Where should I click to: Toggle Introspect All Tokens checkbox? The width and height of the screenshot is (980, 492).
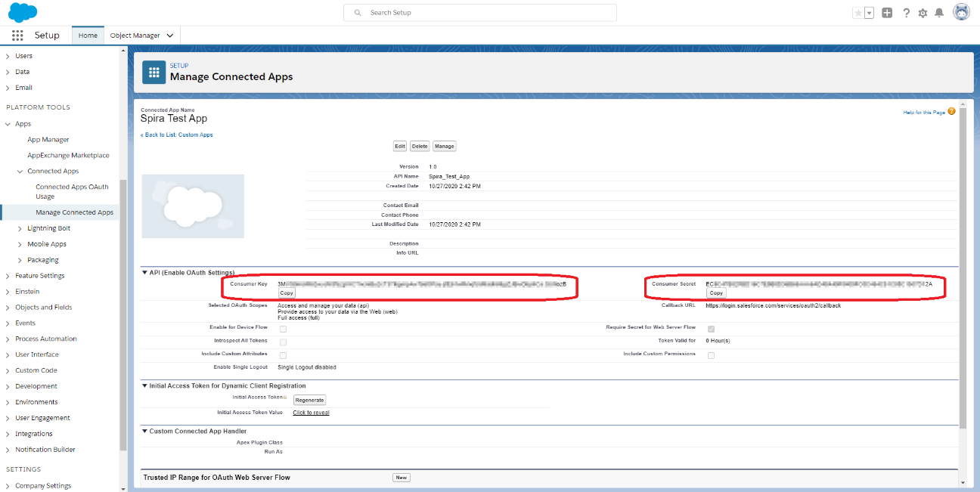[x=283, y=342]
